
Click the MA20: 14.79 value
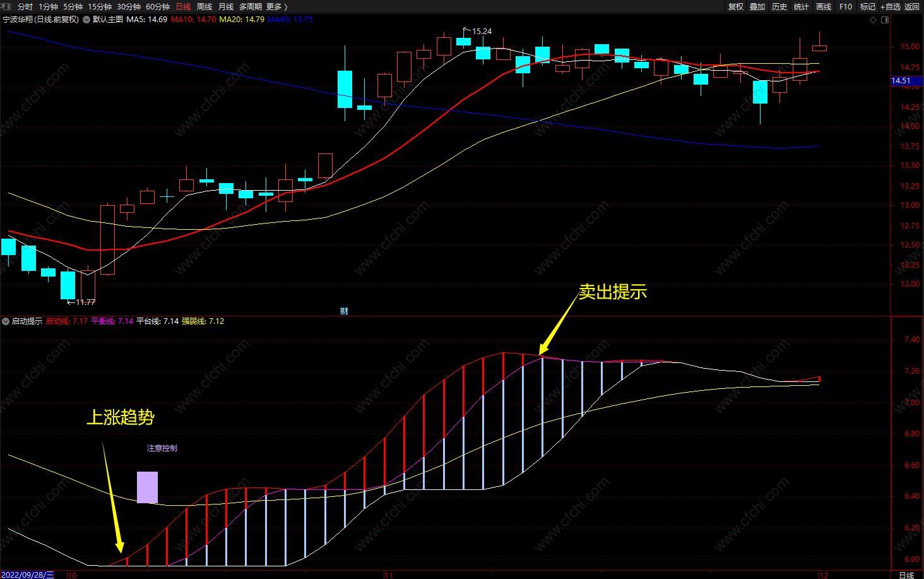tap(242, 20)
